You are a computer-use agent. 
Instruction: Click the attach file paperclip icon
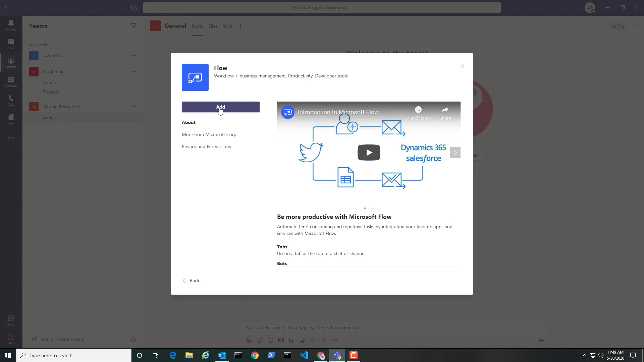pos(260,340)
